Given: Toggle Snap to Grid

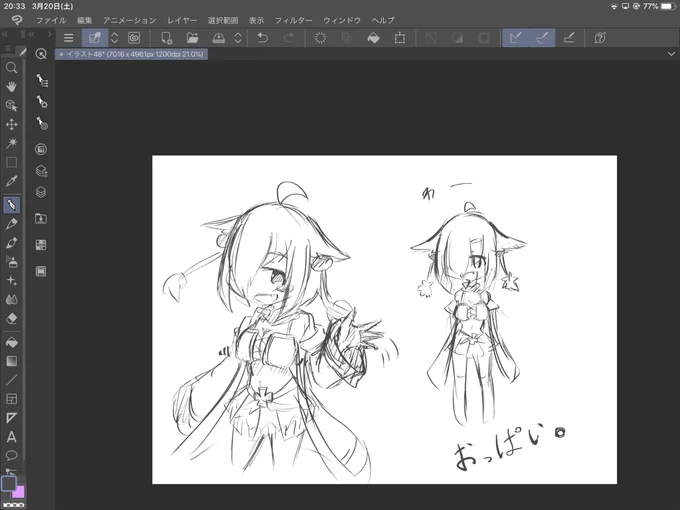Looking at the screenshot, I should click(569, 38).
